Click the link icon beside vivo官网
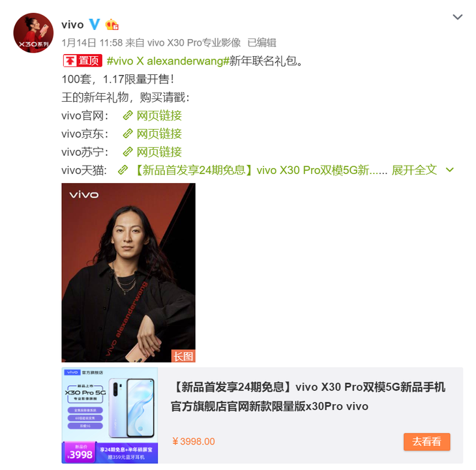Viewport: 476px width, 470px height. coord(128,115)
